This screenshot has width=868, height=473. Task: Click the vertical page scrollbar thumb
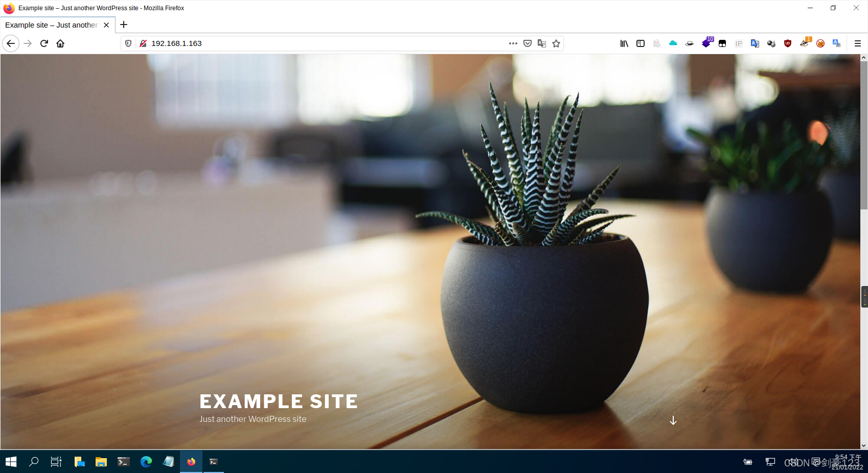point(864,135)
